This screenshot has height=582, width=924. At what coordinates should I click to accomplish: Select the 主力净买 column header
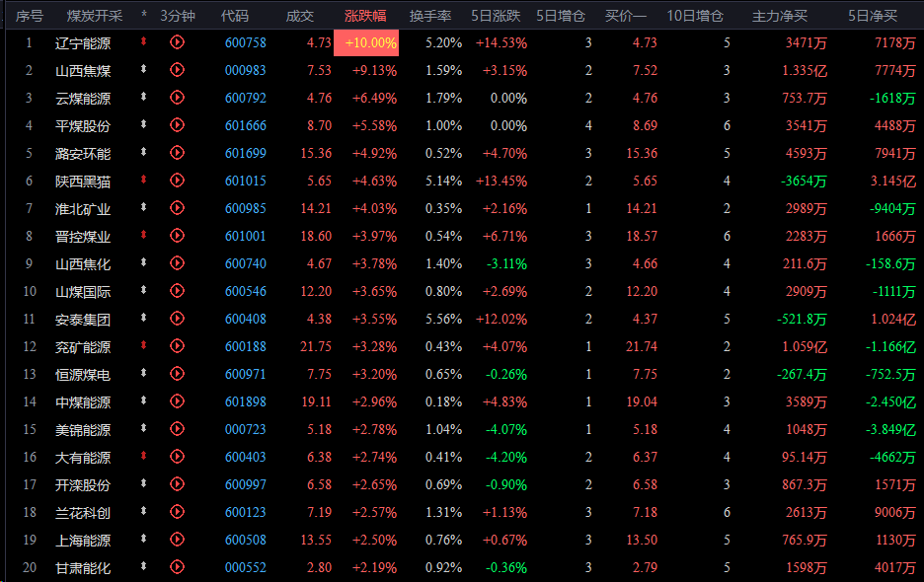point(780,16)
